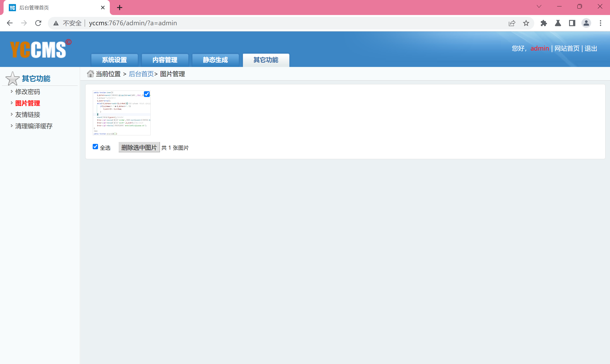Open the 后台首页 breadcrumb link

(x=141, y=74)
